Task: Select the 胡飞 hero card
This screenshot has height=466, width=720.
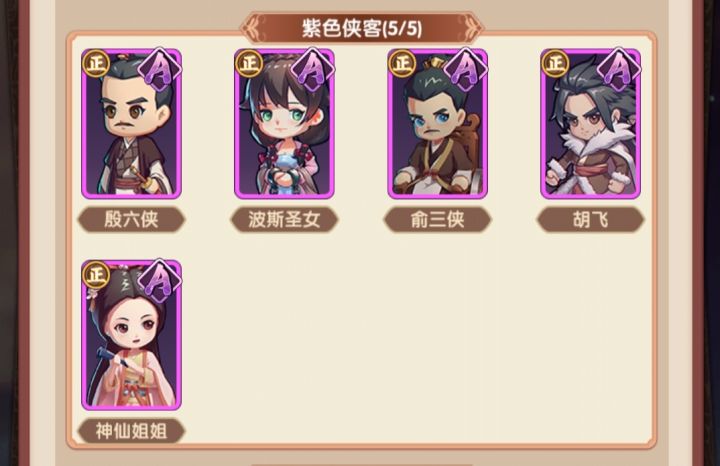Action: pos(591,124)
